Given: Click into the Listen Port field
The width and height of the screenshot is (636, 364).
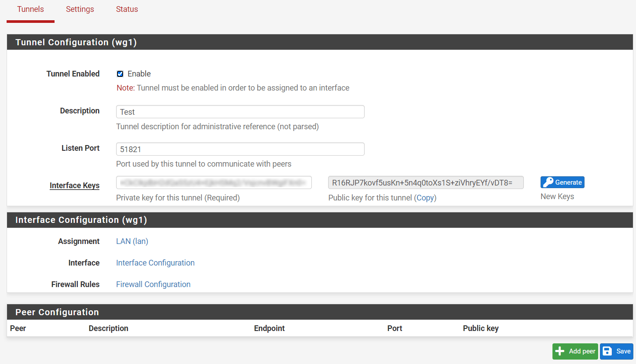Looking at the screenshot, I should (x=240, y=149).
